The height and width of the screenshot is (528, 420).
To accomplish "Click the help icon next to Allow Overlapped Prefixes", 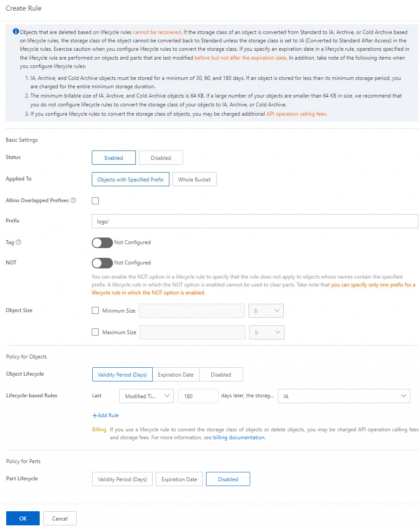I will click(73, 200).
